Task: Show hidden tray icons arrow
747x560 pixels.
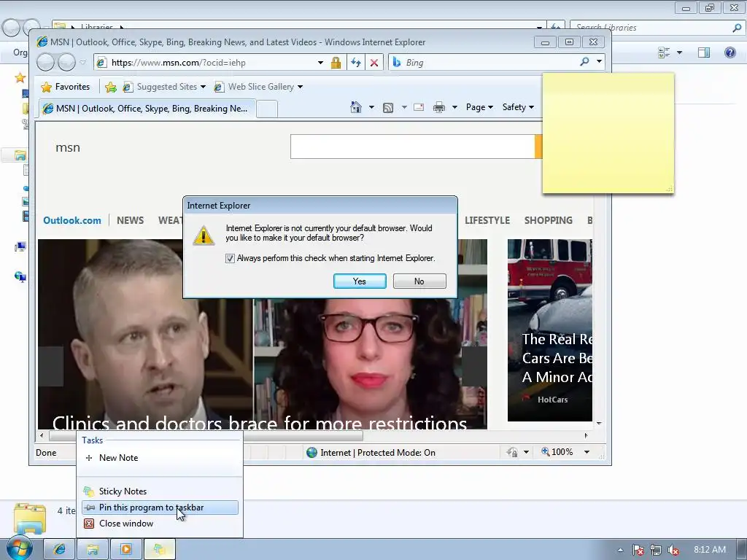Action: 620,550
